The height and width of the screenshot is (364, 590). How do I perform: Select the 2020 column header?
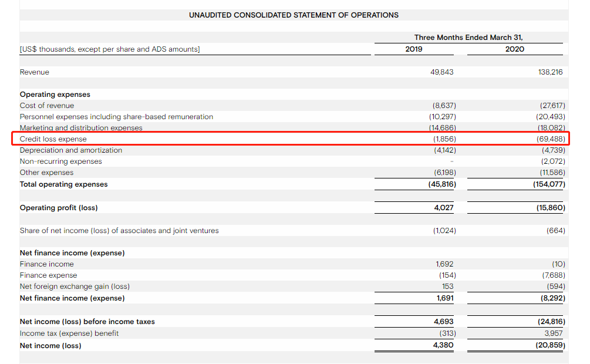[x=514, y=49]
